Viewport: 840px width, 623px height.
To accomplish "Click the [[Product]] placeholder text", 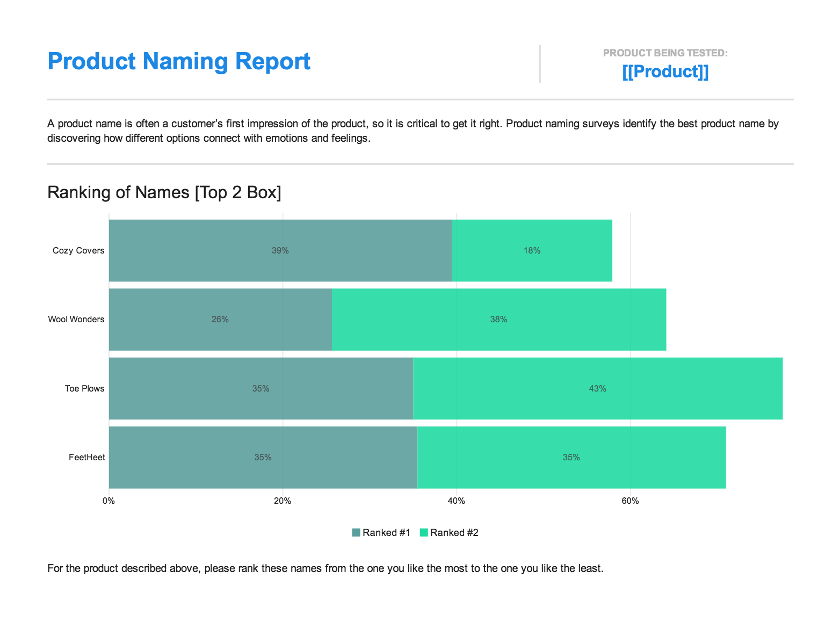I will pyautogui.click(x=665, y=71).
